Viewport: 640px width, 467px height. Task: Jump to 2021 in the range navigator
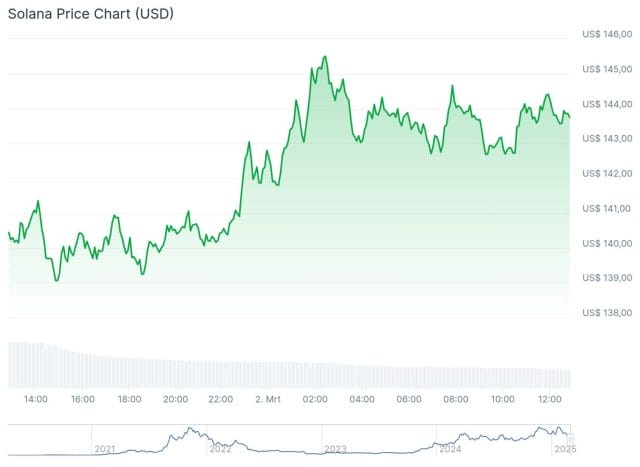105,449
